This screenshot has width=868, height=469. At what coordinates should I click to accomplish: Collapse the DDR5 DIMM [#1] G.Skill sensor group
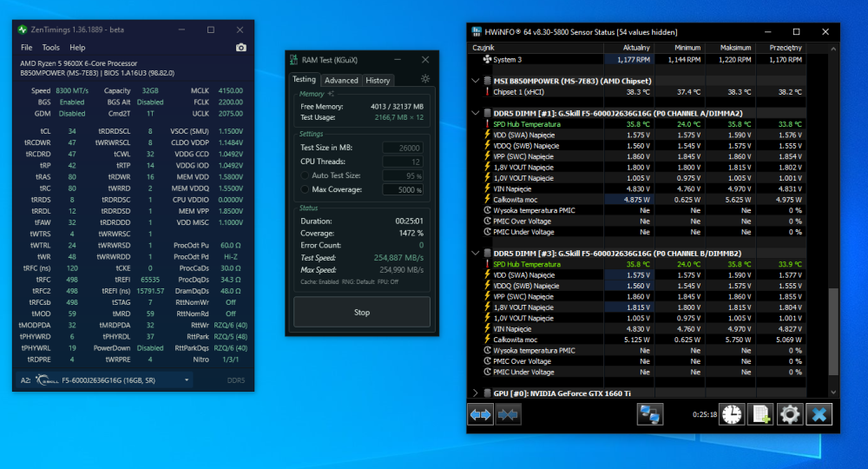475,113
